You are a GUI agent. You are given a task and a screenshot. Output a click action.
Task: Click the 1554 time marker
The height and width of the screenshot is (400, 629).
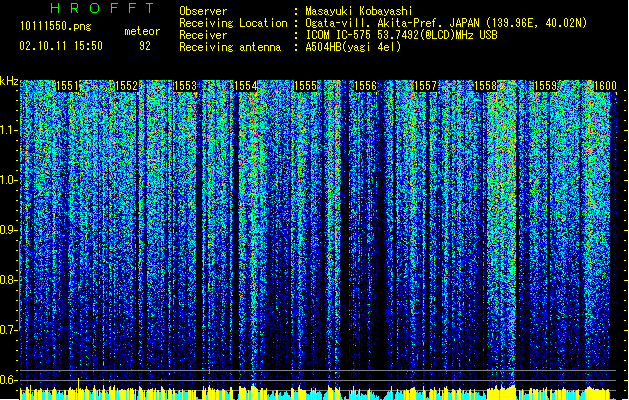click(x=246, y=86)
